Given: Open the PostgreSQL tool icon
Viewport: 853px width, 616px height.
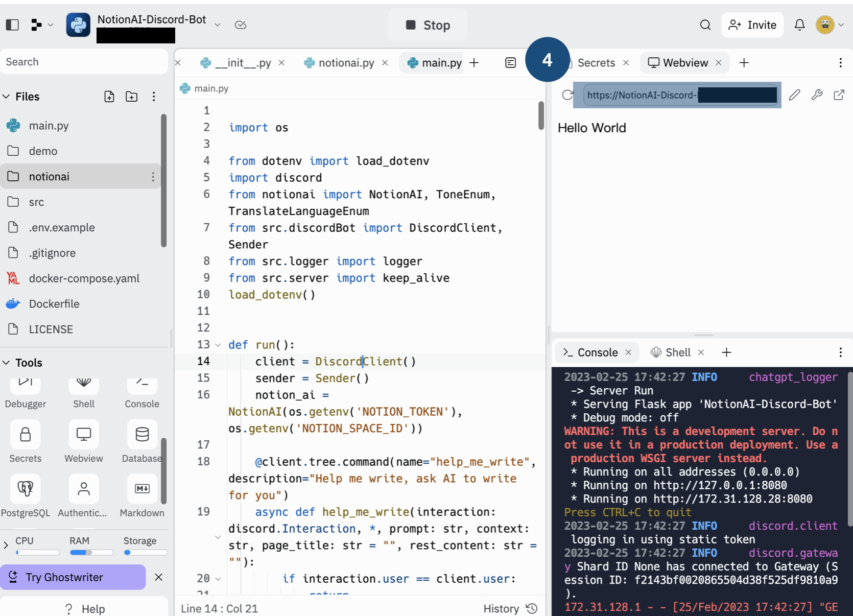Looking at the screenshot, I should pyautogui.click(x=25, y=489).
